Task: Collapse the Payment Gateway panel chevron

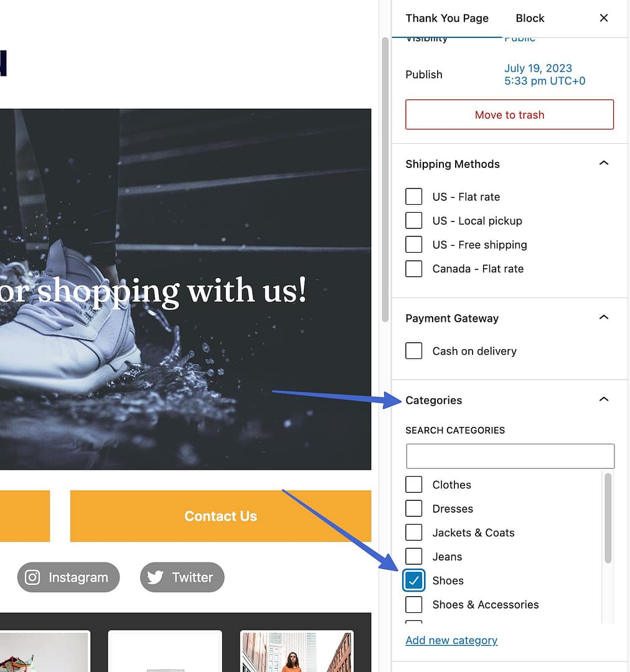Action: click(x=603, y=317)
